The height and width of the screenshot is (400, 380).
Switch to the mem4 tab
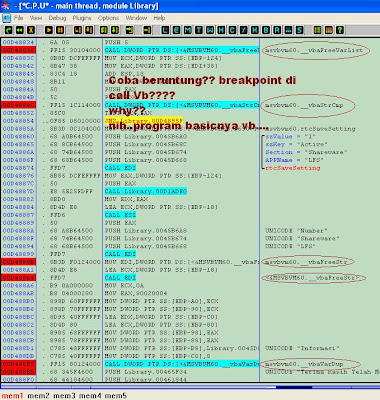coord(90,396)
